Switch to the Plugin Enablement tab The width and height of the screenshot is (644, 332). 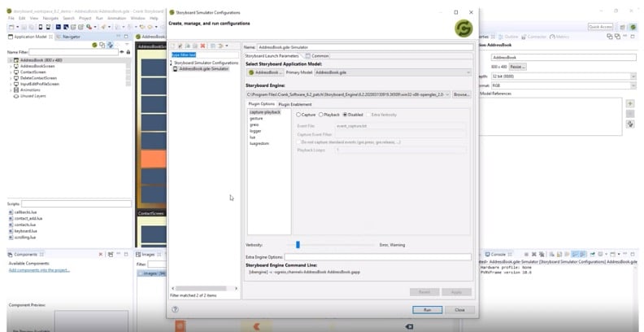tap(295, 104)
